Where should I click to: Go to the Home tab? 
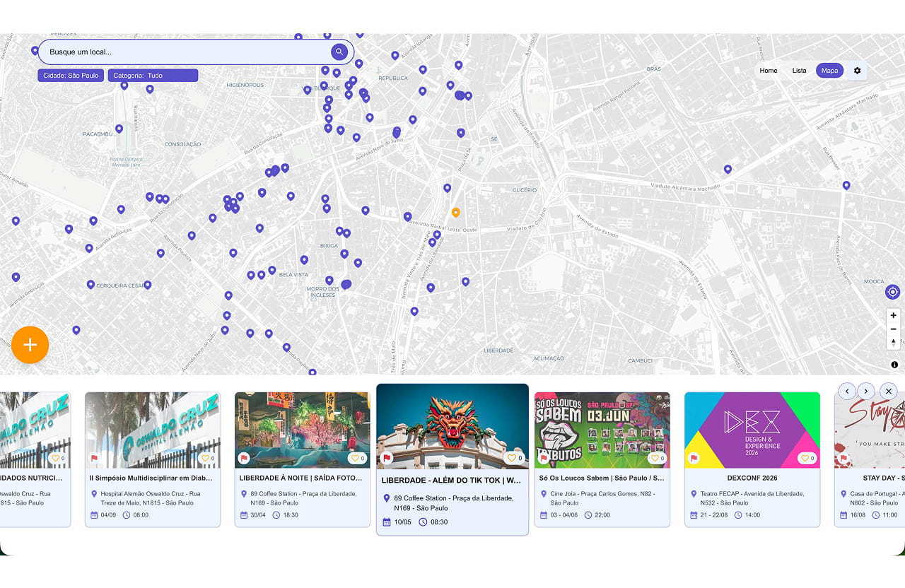point(769,71)
